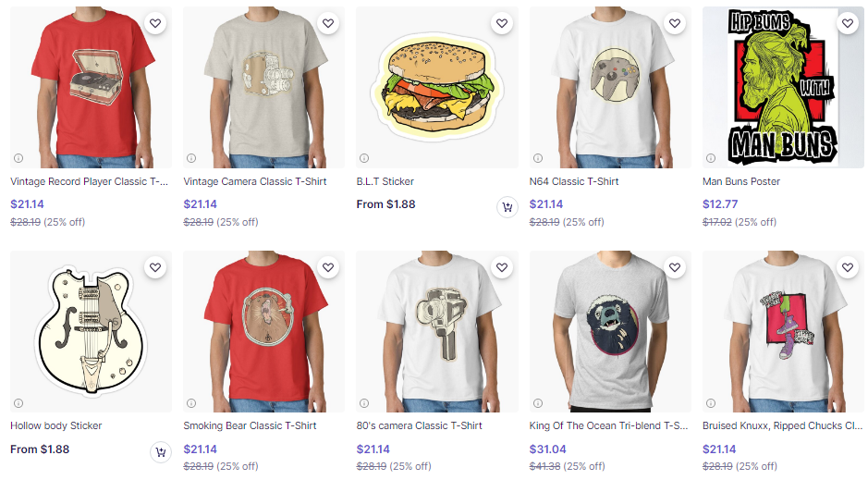Heart the N64 Classic T-Shirt
This screenshot has width=868, height=480.
(674, 23)
